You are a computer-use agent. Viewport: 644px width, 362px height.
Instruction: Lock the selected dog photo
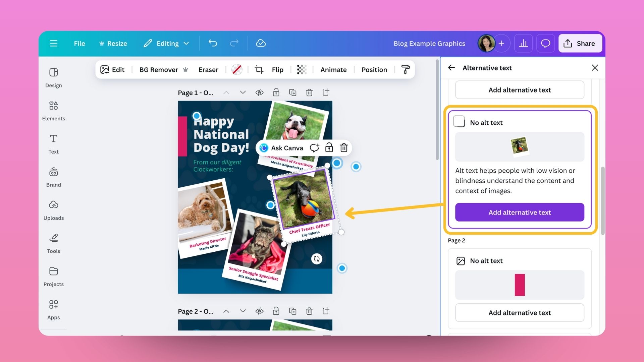point(329,147)
